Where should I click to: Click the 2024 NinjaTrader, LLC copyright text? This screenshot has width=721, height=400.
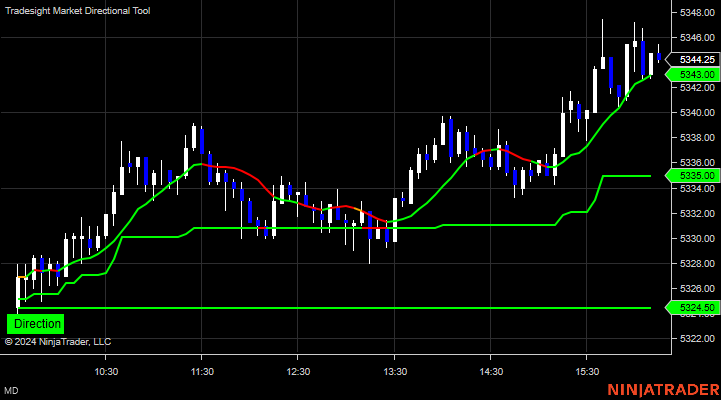coord(58,342)
